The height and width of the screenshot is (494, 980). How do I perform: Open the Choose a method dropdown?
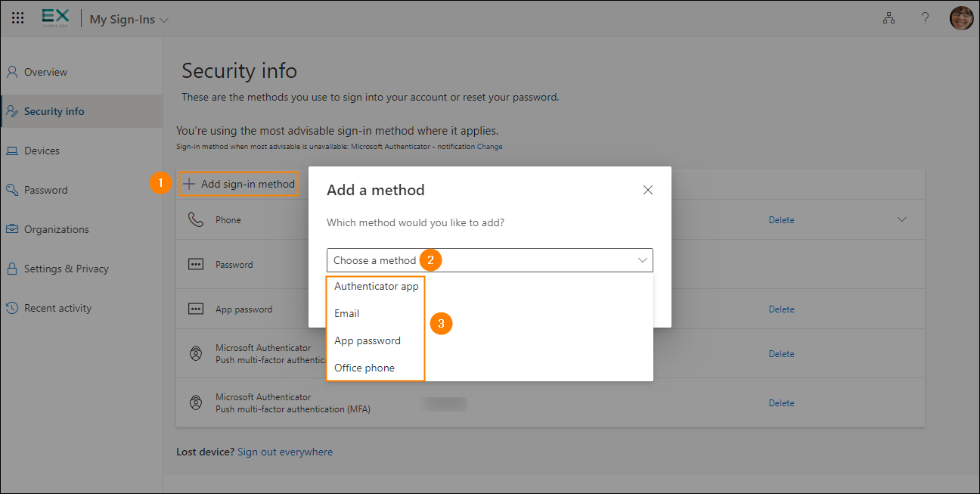click(x=489, y=260)
